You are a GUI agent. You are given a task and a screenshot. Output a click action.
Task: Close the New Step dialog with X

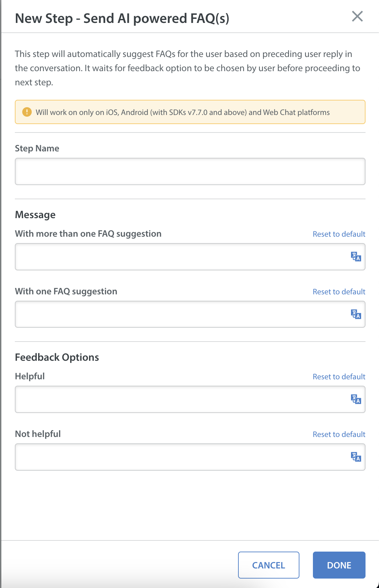click(357, 16)
